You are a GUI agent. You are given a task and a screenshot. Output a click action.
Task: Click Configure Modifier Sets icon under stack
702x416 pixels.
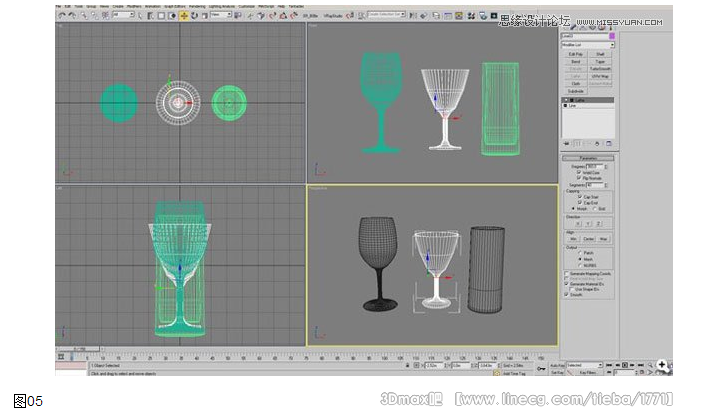pyautogui.click(x=608, y=144)
